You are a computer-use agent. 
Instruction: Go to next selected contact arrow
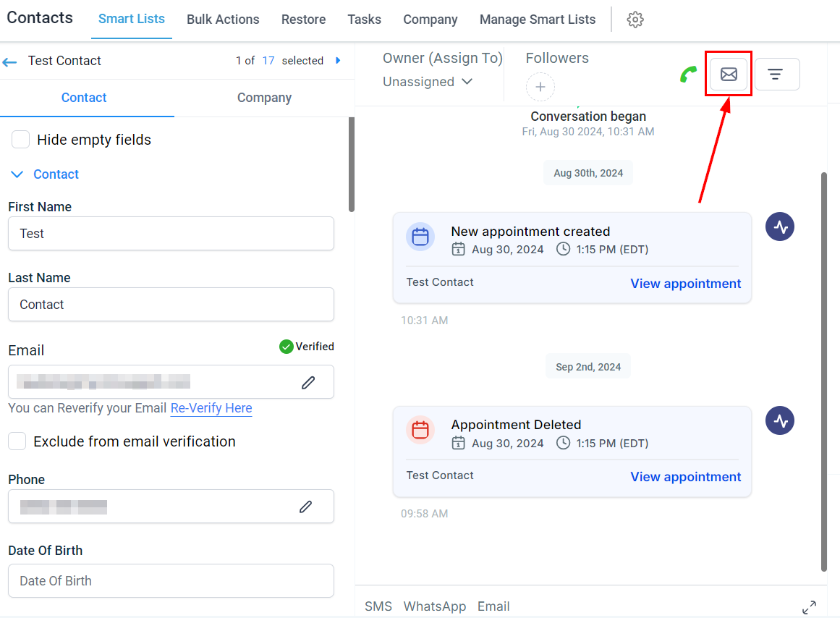click(338, 61)
